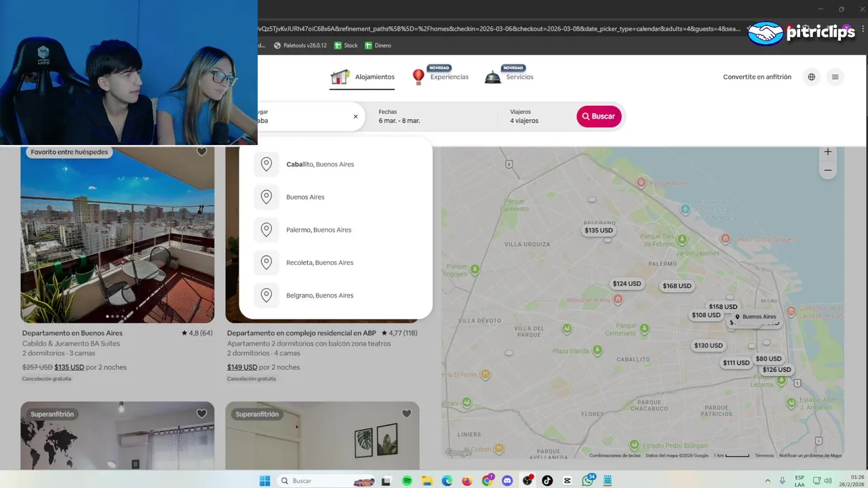Click taskbar Buscar search box
The height and width of the screenshot is (488, 868).
coord(327,481)
